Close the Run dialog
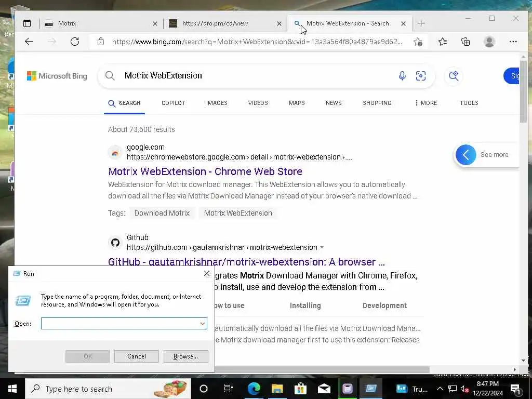532x399 pixels. 207,273
